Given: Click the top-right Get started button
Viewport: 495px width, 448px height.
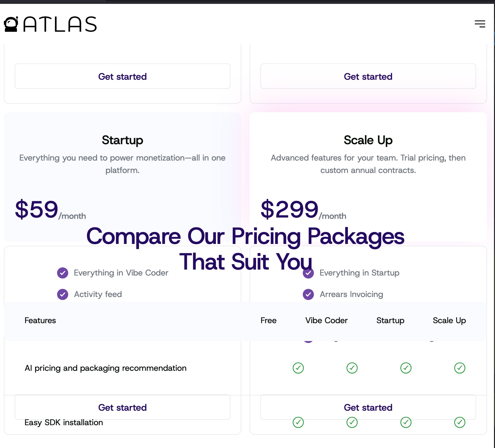Looking at the screenshot, I should (x=368, y=76).
